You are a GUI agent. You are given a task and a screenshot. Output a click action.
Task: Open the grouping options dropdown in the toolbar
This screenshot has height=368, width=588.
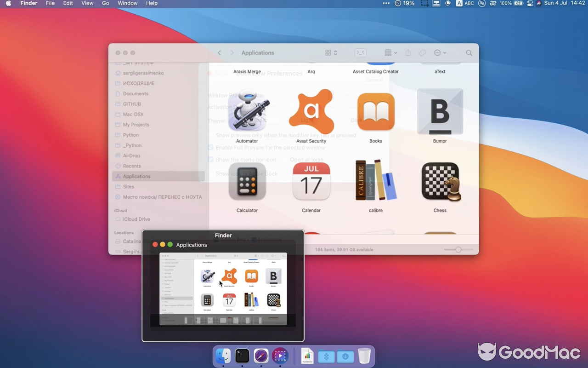390,52
